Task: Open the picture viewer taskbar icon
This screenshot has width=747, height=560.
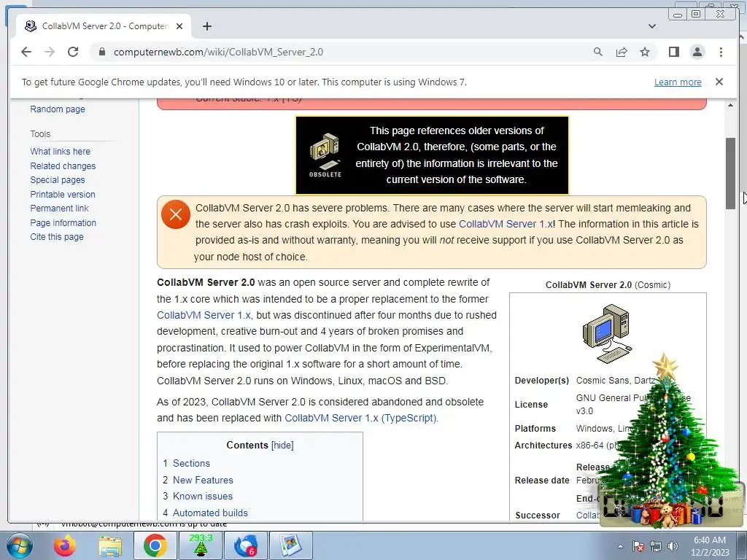Action: tap(291, 545)
